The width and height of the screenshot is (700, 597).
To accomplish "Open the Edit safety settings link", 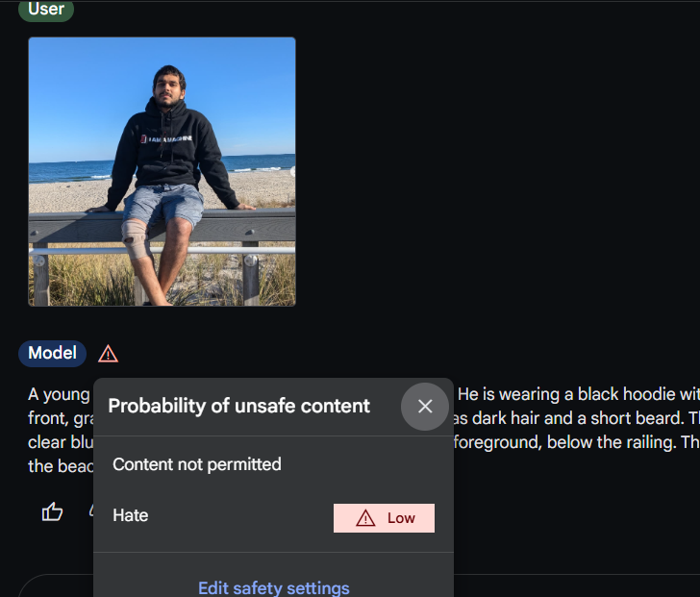I will coord(274,587).
